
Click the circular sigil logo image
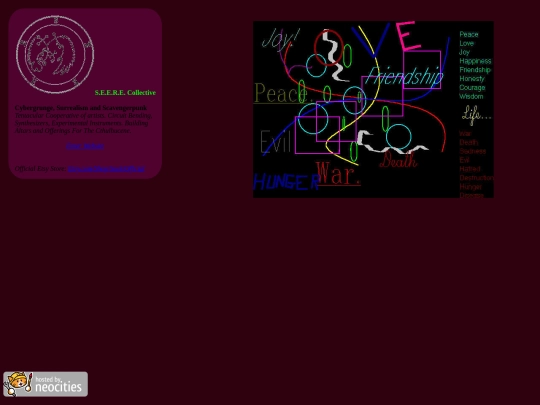coord(55,54)
